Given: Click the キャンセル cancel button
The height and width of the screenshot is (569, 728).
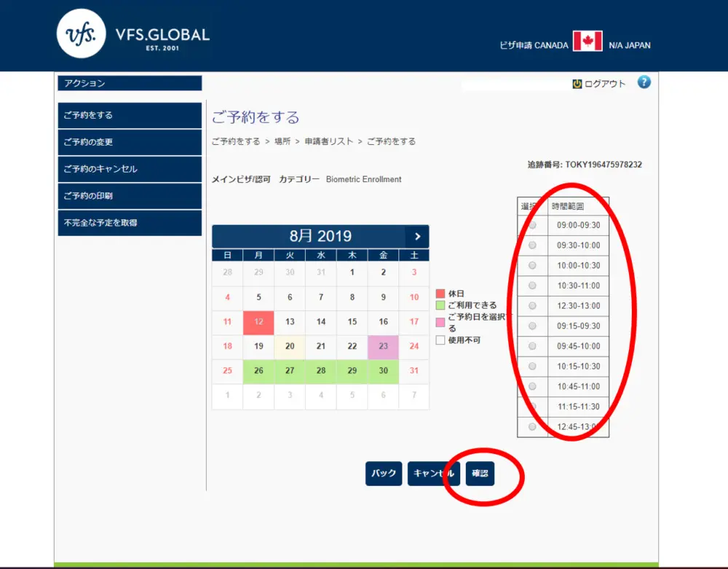Looking at the screenshot, I should coord(433,474).
